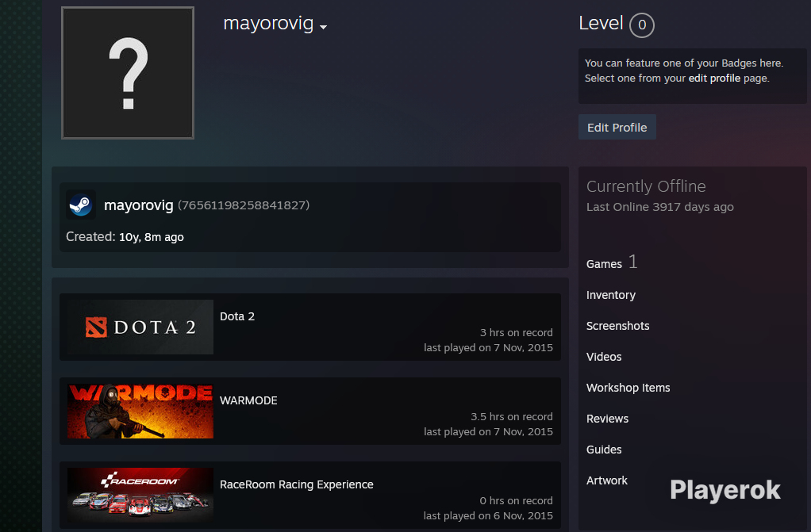Click WARMODE's 3.5 hrs on record text

click(512, 417)
